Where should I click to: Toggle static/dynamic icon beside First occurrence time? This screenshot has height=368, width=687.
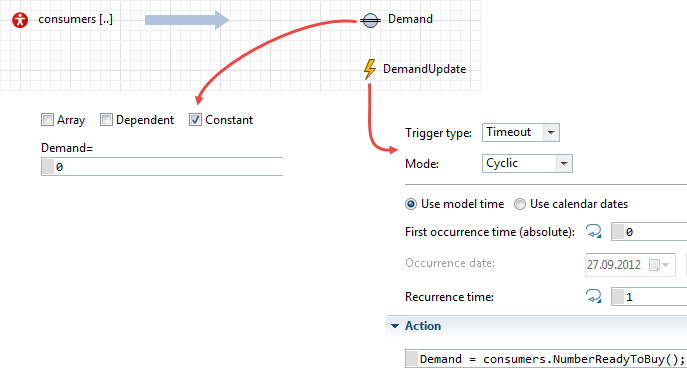click(593, 232)
